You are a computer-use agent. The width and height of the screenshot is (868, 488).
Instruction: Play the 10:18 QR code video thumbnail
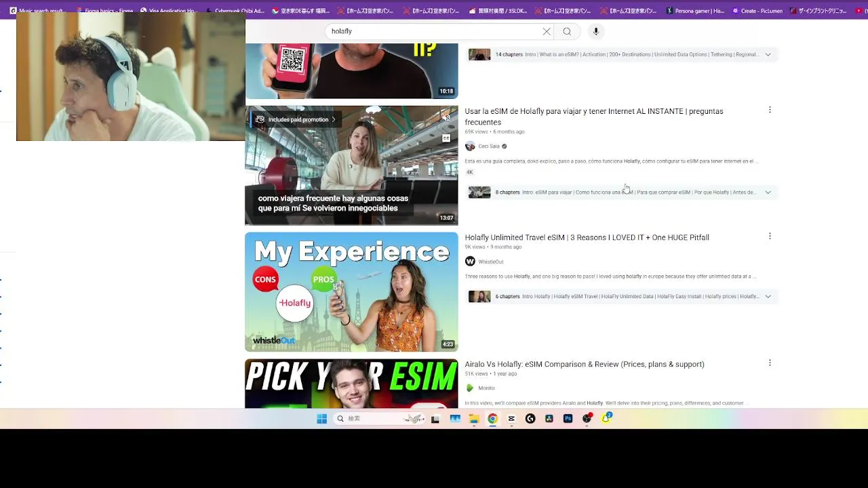click(x=351, y=70)
